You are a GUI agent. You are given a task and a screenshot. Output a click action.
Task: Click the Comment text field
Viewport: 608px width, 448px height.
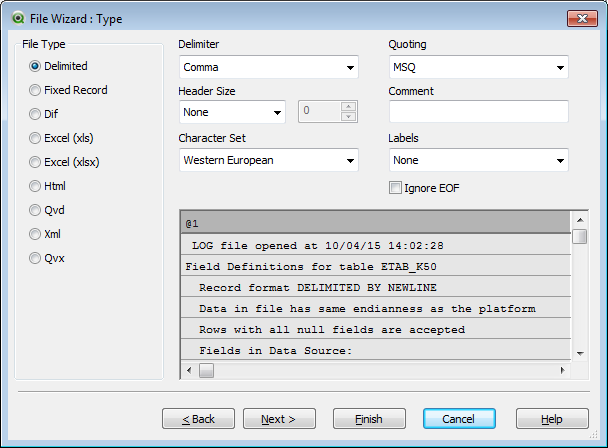(478, 112)
